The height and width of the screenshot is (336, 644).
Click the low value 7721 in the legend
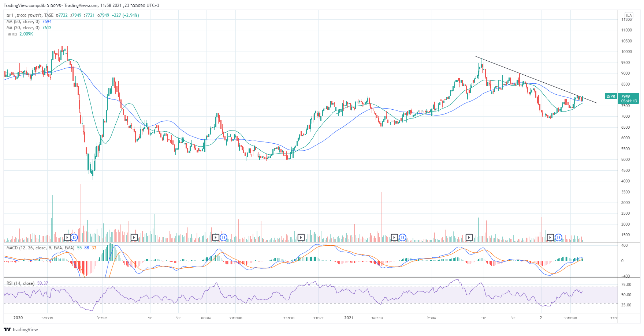coord(90,15)
